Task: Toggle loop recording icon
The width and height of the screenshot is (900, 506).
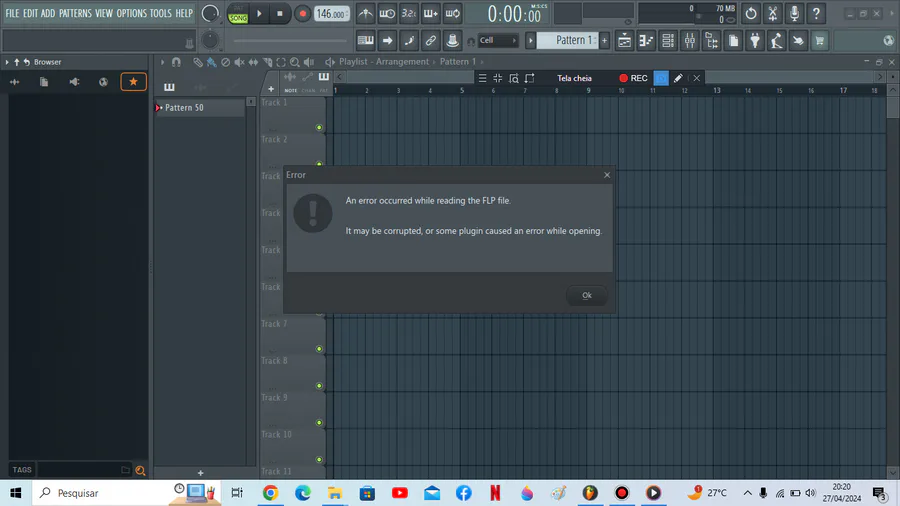Action: coord(452,13)
